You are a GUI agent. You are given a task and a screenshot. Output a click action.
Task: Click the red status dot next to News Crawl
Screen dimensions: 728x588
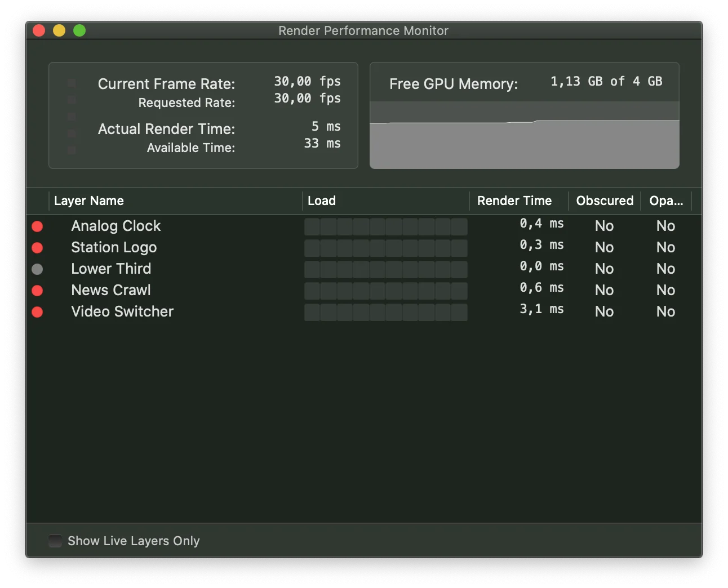(x=37, y=291)
